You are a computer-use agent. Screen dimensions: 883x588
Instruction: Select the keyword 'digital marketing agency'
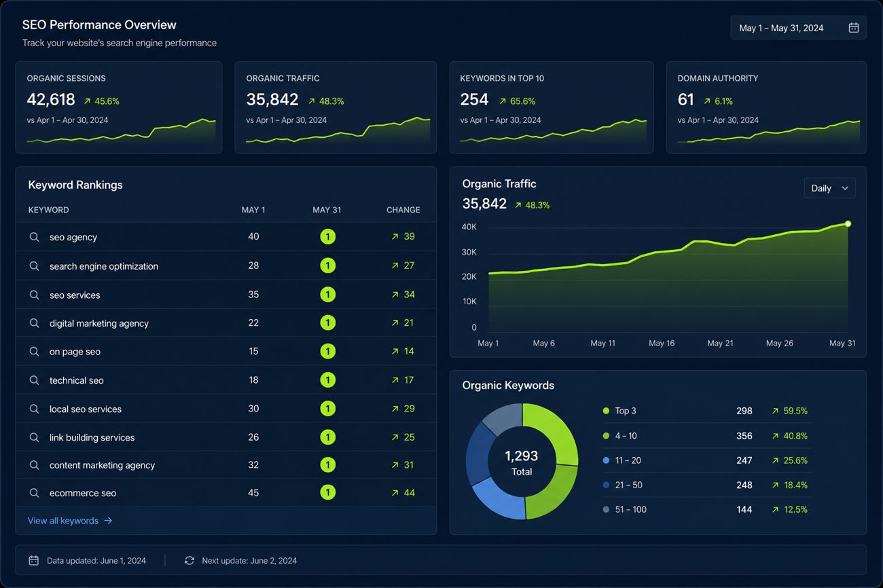tap(99, 323)
